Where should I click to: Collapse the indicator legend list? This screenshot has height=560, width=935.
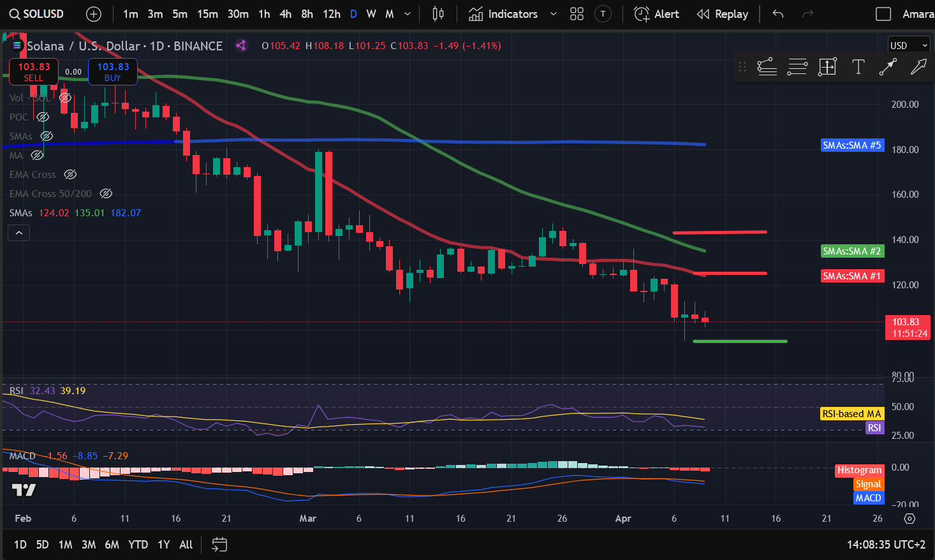(x=19, y=233)
